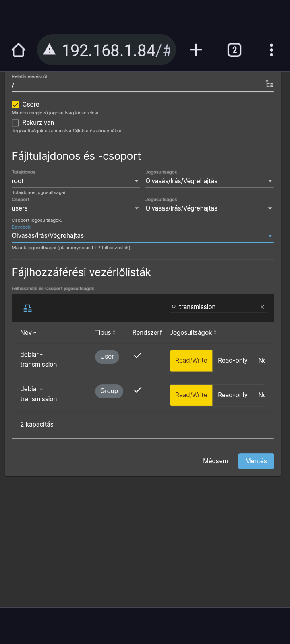The height and width of the screenshot is (644, 290).
Task: Click the insecure connection warning icon
Action: (x=49, y=50)
